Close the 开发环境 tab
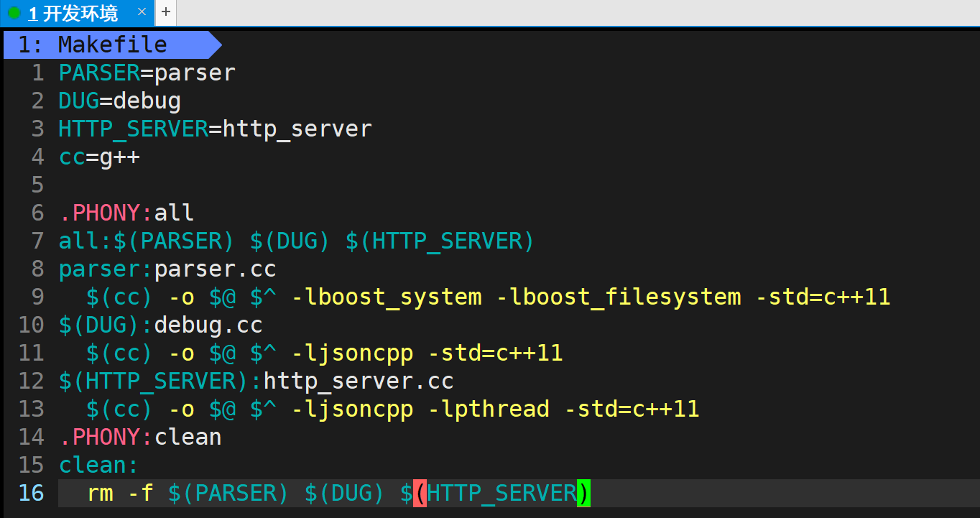Screen dimensions: 980x518 [x=142, y=11]
